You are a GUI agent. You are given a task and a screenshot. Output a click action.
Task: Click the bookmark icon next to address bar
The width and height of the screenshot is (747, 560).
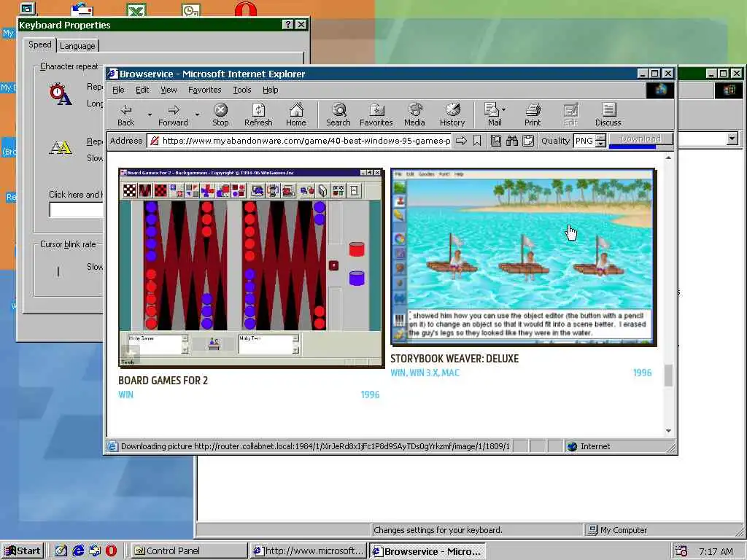477,141
